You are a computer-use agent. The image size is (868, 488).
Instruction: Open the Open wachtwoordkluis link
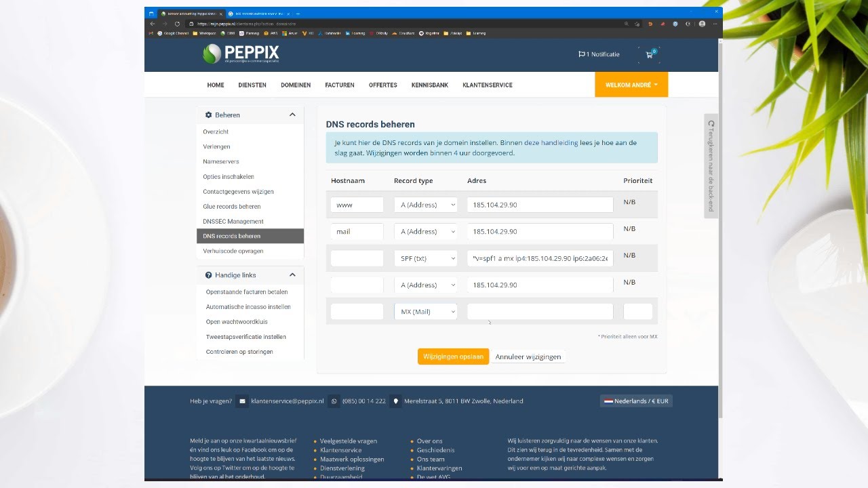tap(237, 322)
